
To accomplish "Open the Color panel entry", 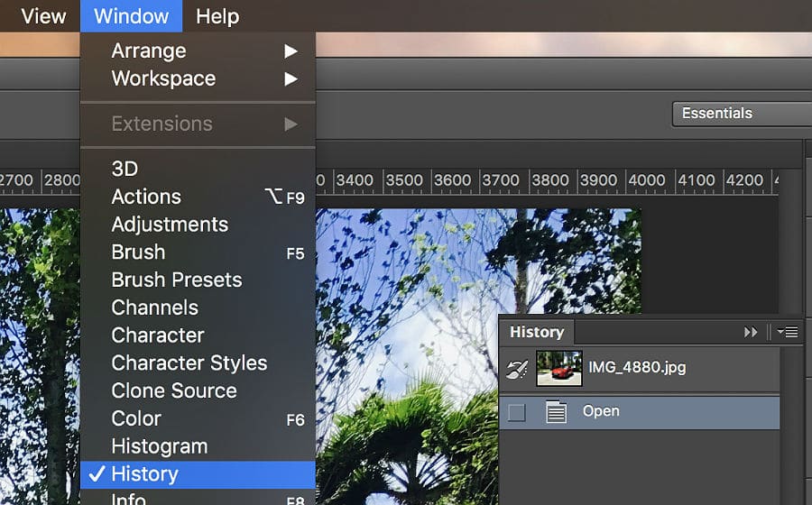I will pyautogui.click(x=198, y=418).
